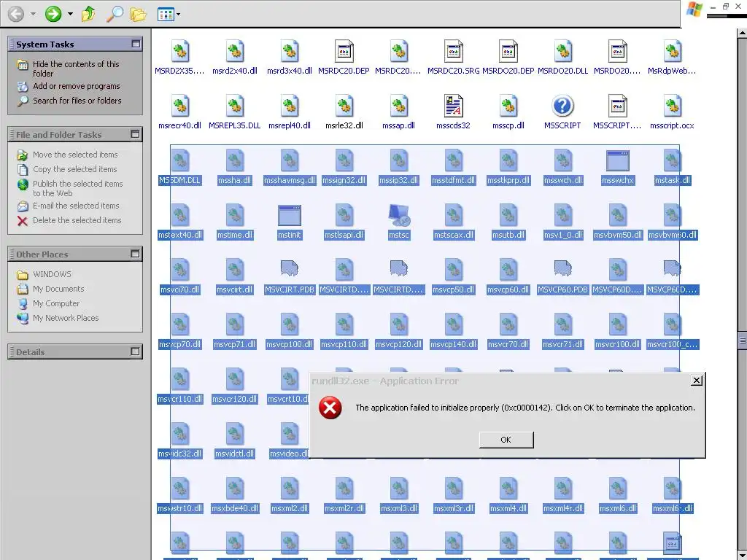Click the mstask.dll file name

672,180
